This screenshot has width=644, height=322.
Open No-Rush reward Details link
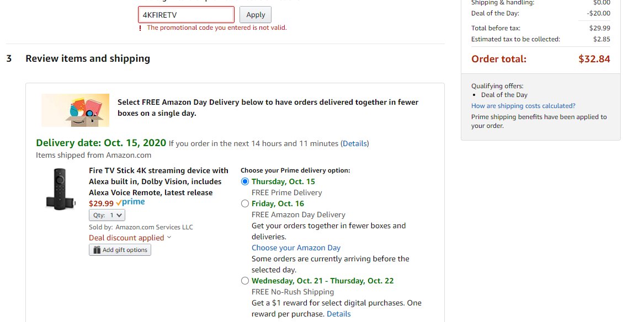pyautogui.click(x=339, y=314)
